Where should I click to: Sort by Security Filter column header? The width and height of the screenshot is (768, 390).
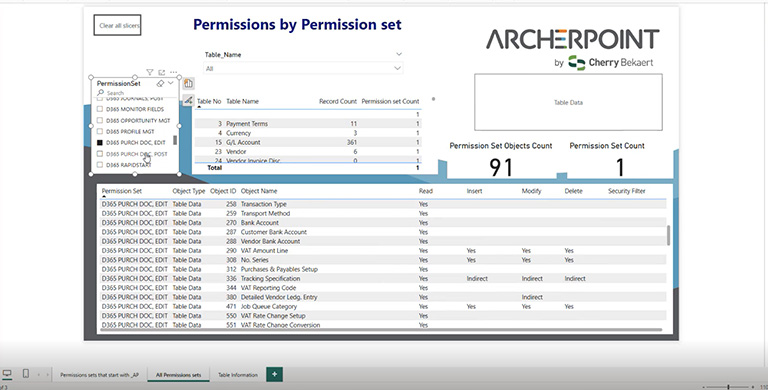point(626,191)
